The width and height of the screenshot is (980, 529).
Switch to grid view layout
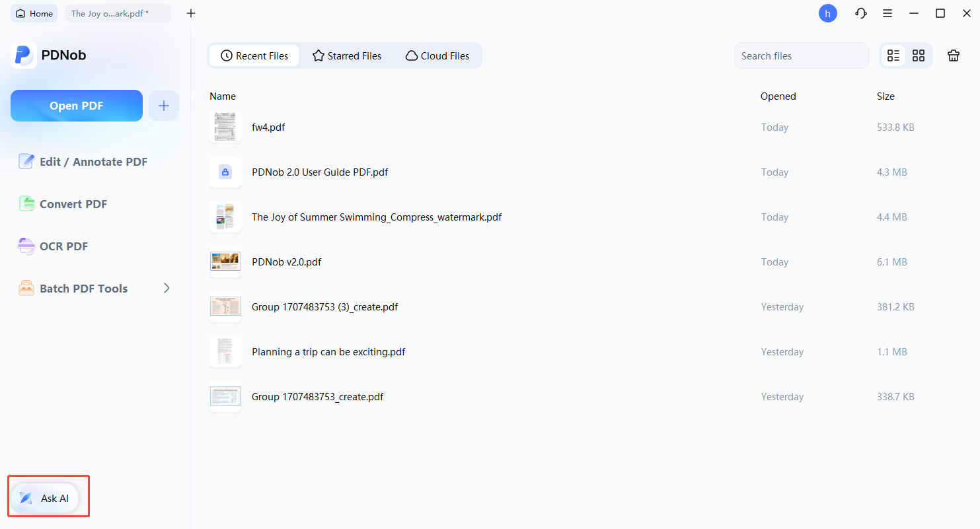(919, 56)
